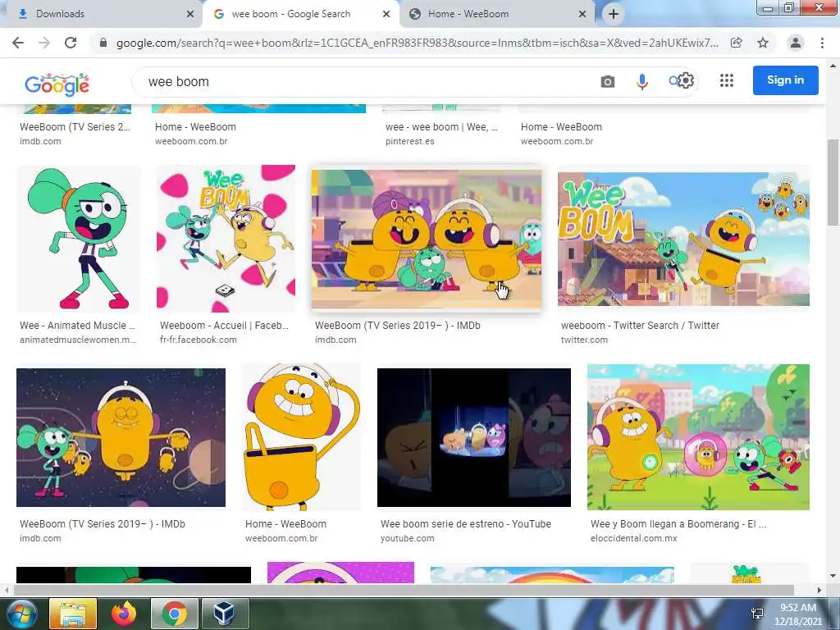Open the Chrome three-dot menu
This screenshot has height=630, width=840.
pos(822,43)
